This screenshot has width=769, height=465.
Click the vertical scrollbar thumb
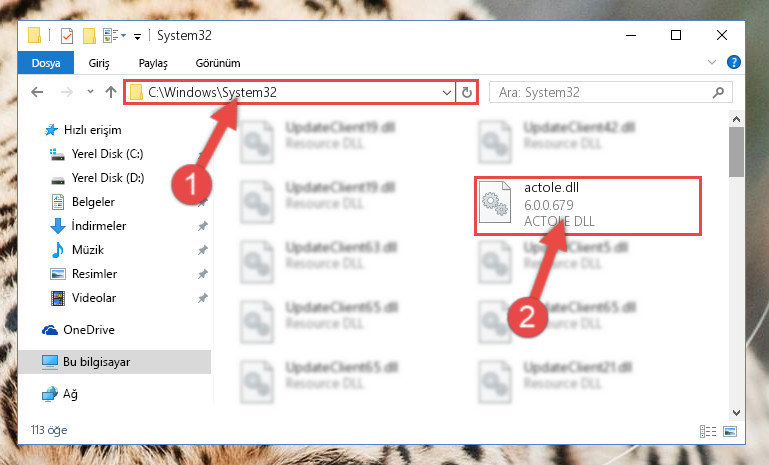pyautogui.click(x=736, y=152)
